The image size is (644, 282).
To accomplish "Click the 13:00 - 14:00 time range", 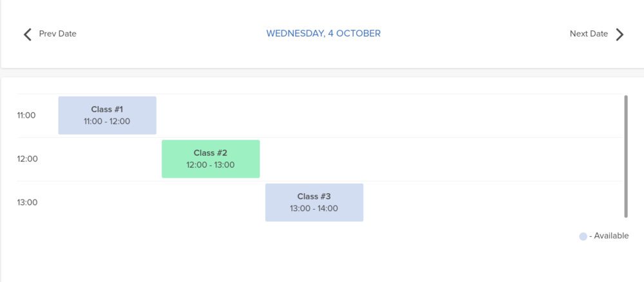I will coord(314,208).
